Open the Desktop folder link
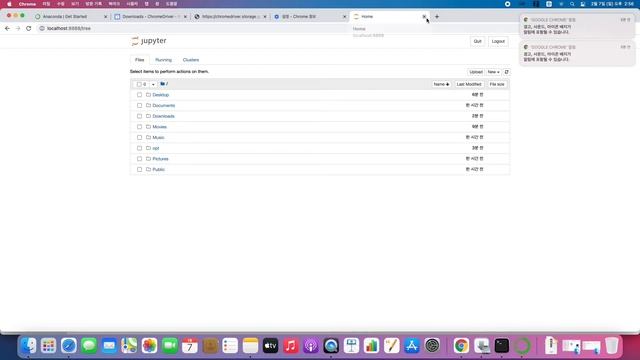Image resolution: width=640 pixels, height=360 pixels. coord(160,95)
